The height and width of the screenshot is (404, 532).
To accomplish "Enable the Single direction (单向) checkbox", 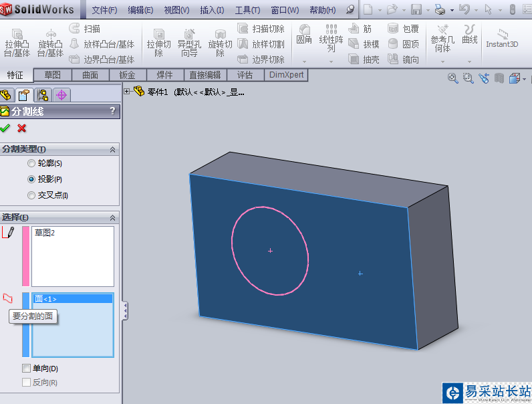I will (x=26, y=368).
